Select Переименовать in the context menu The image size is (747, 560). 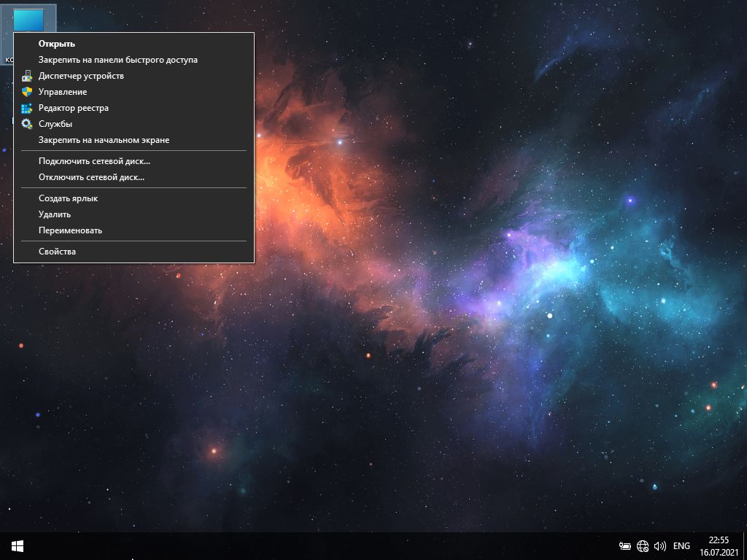[x=70, y=230]
